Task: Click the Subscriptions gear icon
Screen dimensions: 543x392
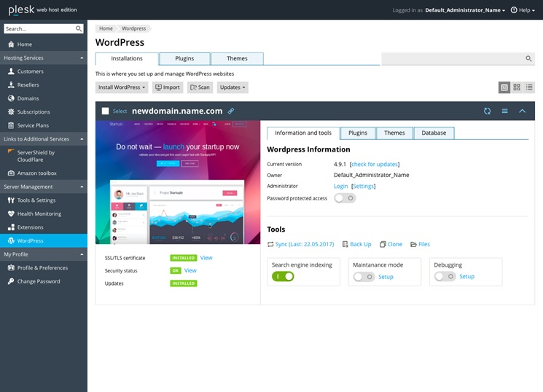Action: point(11,112)
